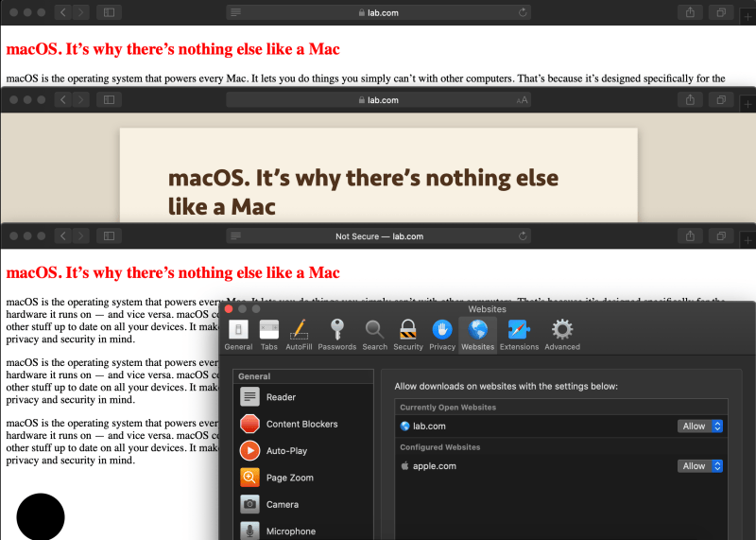Go forward in the top Safari window

81,12
